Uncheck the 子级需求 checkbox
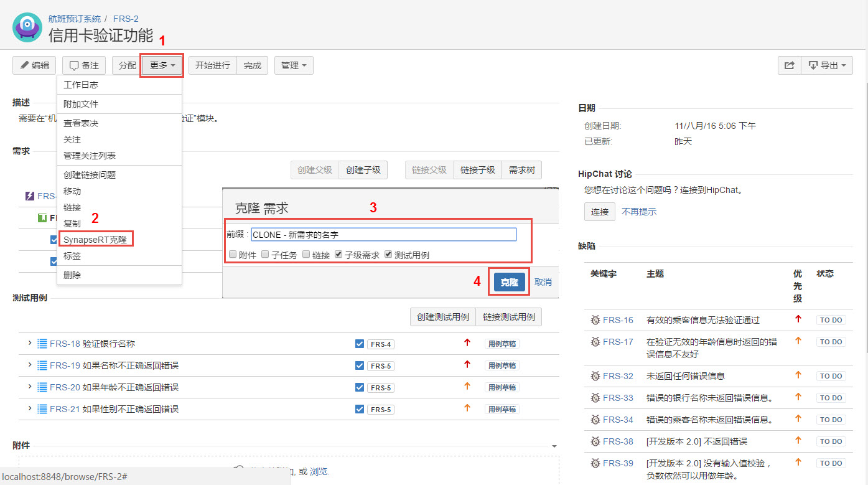Viewport: 868px width, 485px height. pyautogui.click(x=338, y=255)
